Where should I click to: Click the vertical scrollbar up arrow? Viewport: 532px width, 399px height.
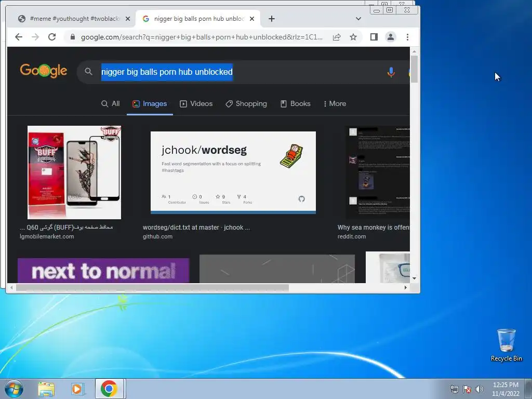(414, 51)
